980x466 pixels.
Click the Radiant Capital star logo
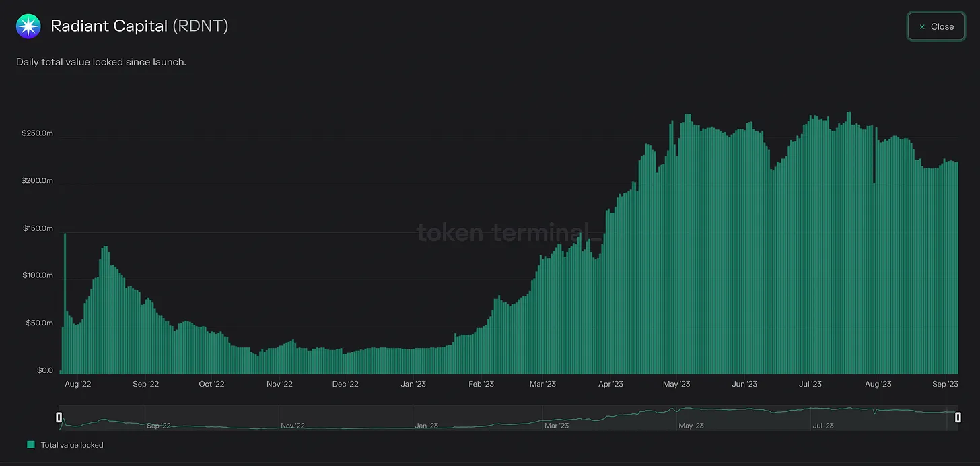click(x=28, y=27)
